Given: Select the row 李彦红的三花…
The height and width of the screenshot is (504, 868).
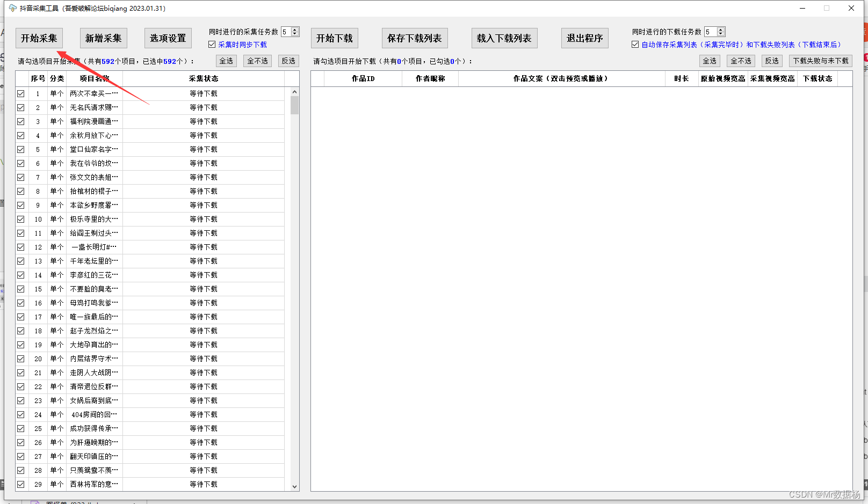Looking at the screenshot, I should tap(150, 275).
